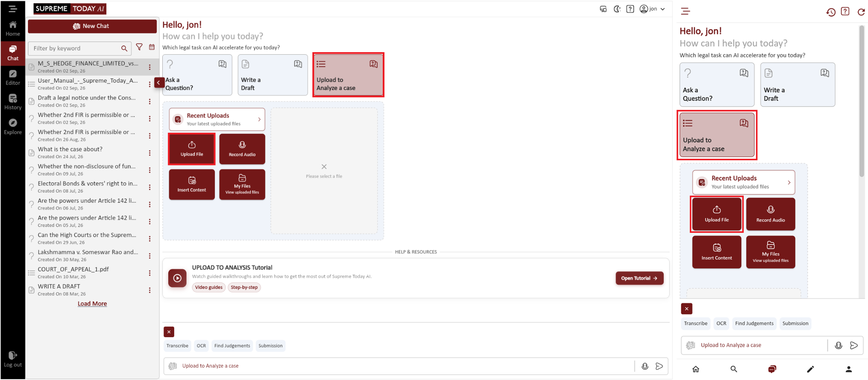Open the Electoral Bonds & voters' right chat
This screenshot has width=868, height=380.
point(87,187)
